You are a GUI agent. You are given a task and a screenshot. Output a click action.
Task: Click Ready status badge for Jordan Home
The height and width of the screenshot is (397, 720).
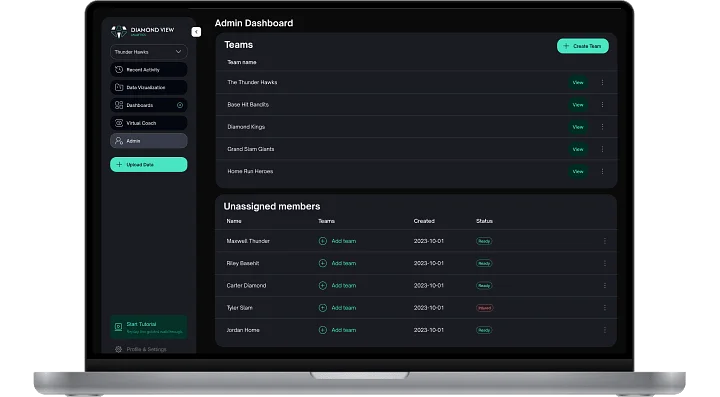click(x=484, y=330)
